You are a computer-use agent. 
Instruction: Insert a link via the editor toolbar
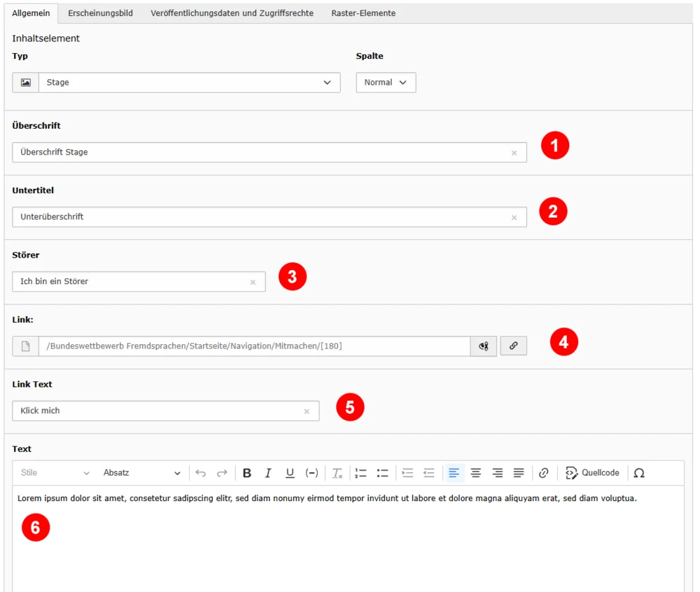pos(543,473)
